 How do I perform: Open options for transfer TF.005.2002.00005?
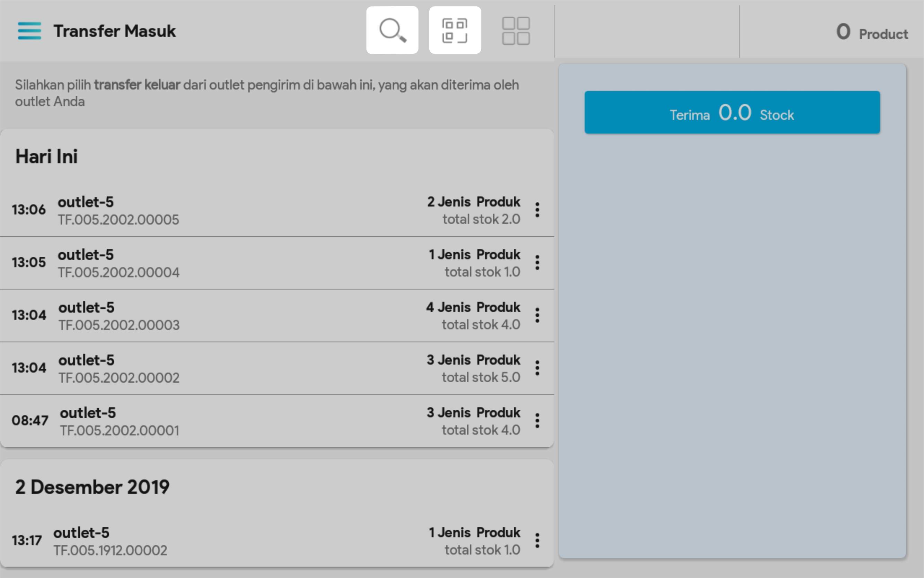[537, 210]
